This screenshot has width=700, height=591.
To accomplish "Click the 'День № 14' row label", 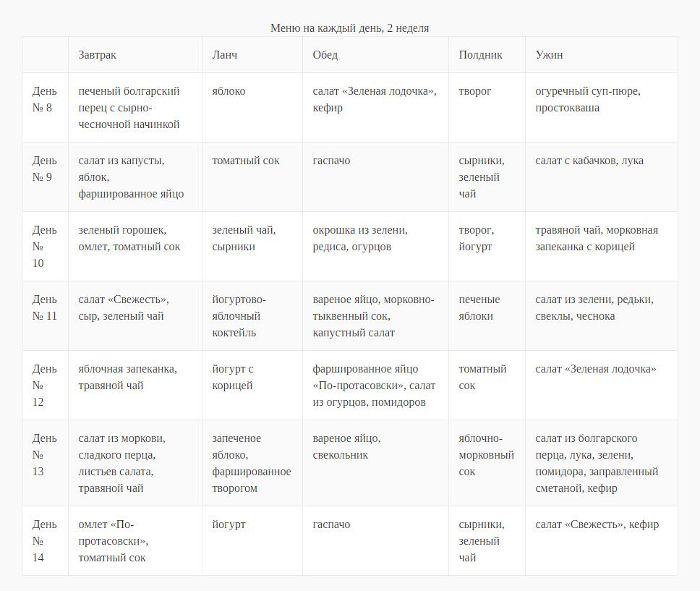I will (45, 541).
